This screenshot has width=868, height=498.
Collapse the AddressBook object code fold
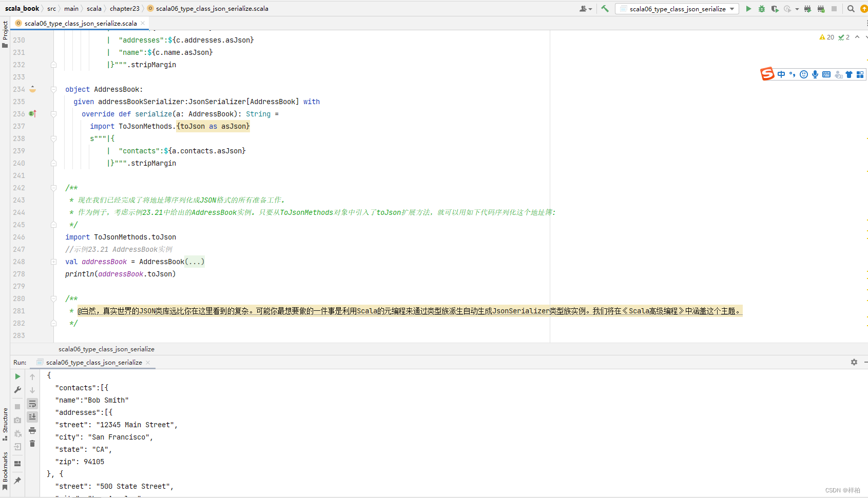click(53, 89)
